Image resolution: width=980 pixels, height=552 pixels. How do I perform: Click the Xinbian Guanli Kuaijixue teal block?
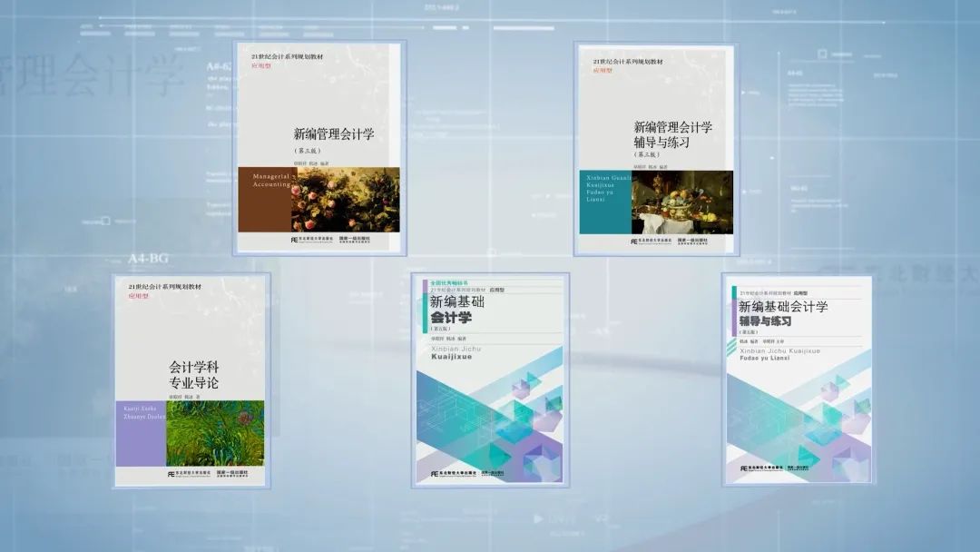click(605, 202)
